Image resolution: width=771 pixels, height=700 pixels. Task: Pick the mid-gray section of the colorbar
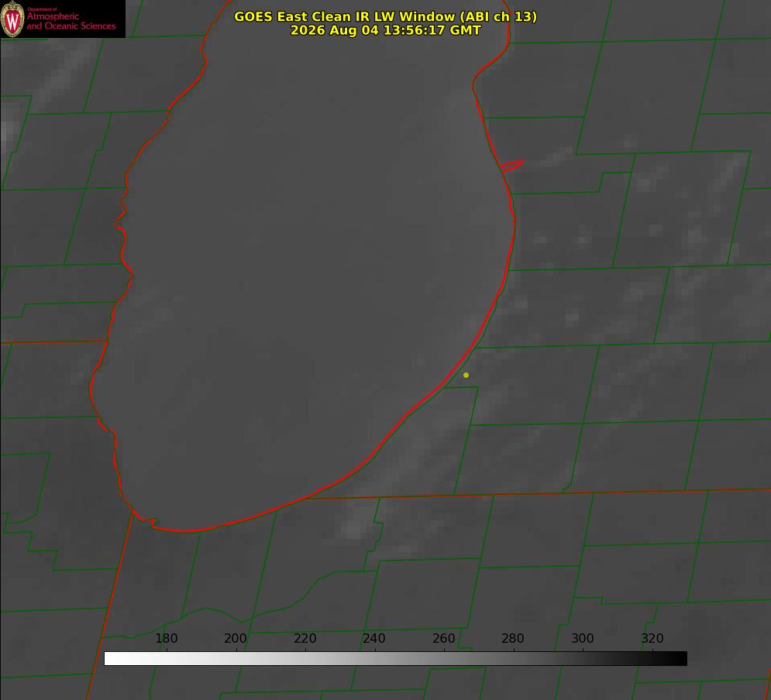[395, 659]
